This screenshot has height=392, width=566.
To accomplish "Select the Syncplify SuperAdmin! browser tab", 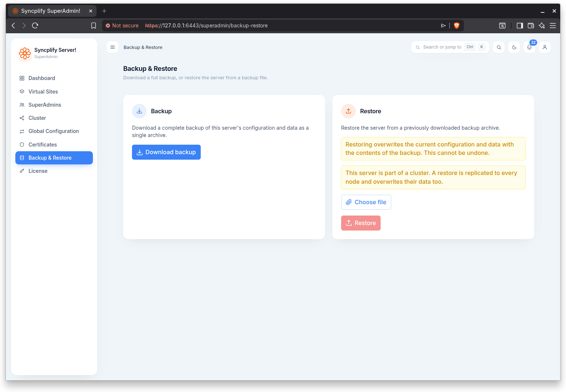I will tap(52, 11).
